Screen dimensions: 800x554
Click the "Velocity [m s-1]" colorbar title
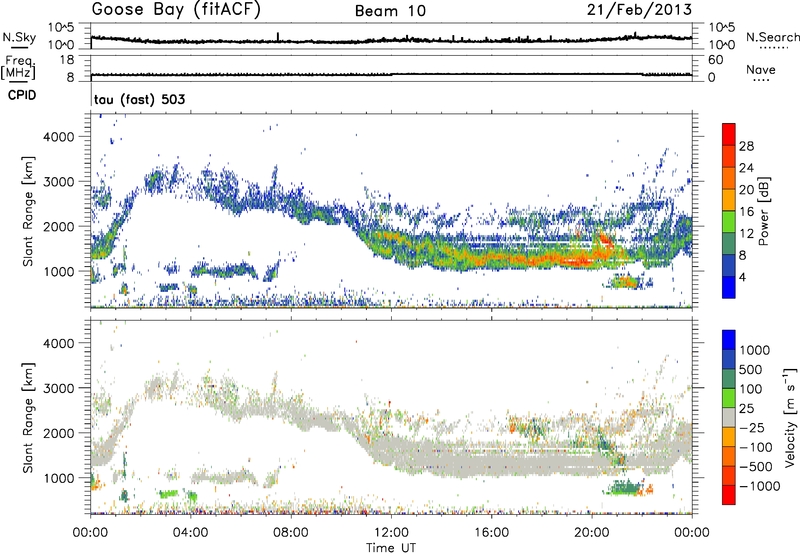[x=790, y=417]
